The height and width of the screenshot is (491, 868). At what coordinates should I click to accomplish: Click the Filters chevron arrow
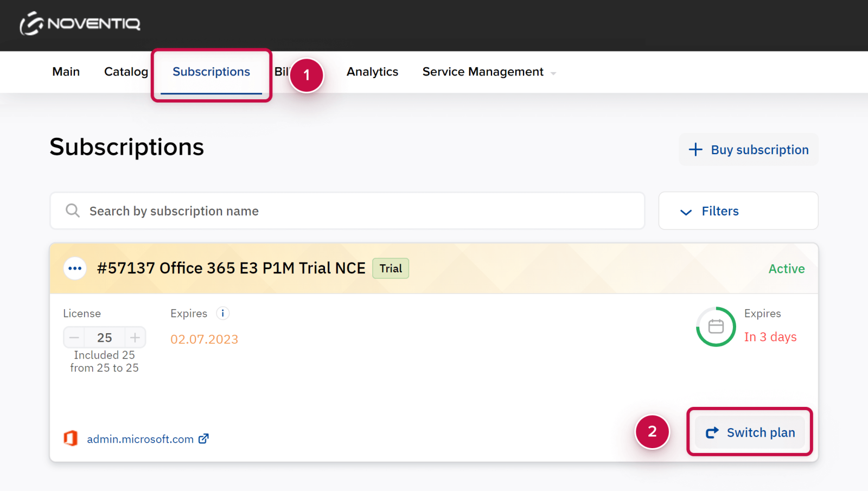click(x=686, y=212)
